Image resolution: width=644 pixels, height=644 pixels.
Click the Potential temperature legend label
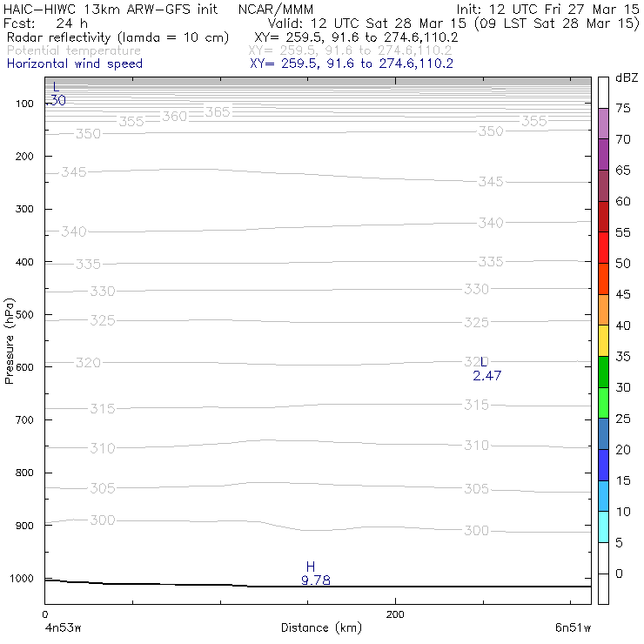pos(73,50)
